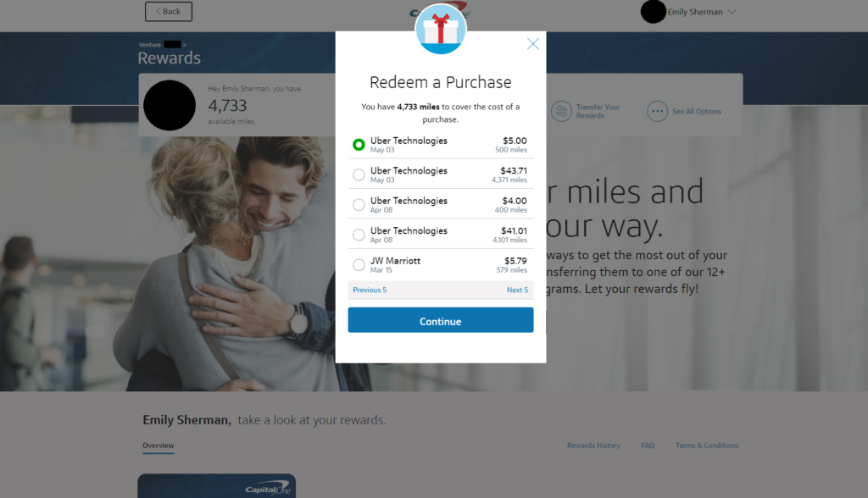Click the Venture card breadcrumb chevron
Screen dimensions: 868x498
click(184, 45)
